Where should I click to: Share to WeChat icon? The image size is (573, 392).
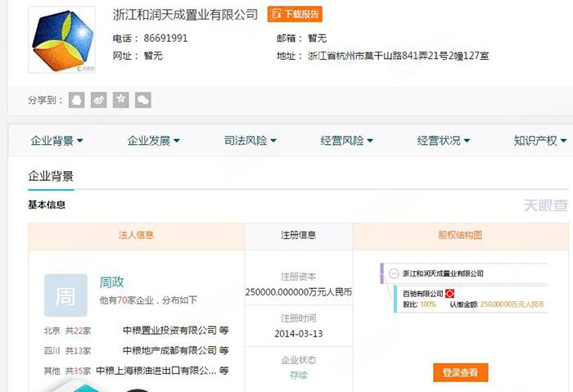tap(143, 100)
